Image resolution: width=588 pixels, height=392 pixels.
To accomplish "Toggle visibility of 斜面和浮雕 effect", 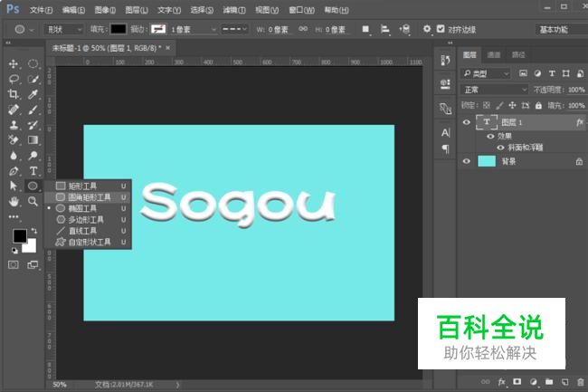I will 500,148.
